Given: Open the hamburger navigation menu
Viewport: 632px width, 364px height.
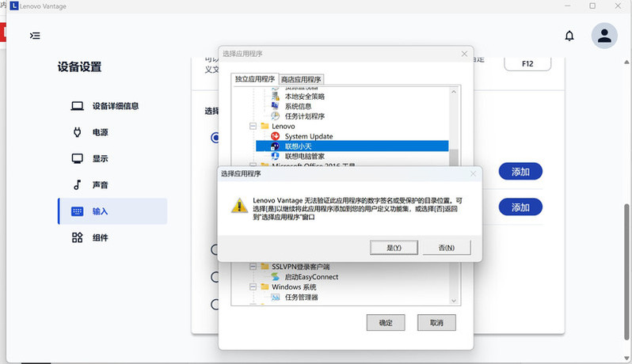Looking at the screenshot, I should [x=35, y=36].
